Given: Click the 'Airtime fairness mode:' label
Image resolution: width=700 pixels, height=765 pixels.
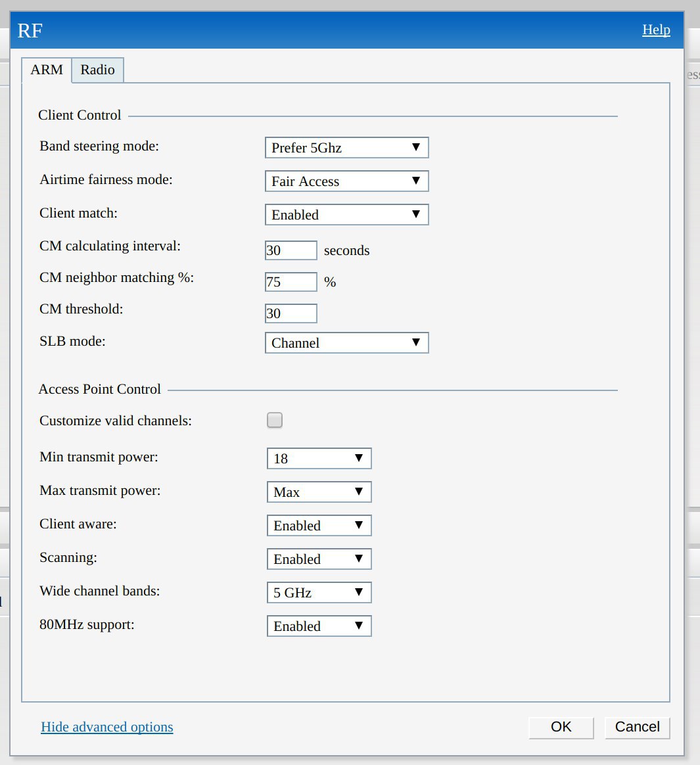Looking at the screenshot, I should click(106, 179).
